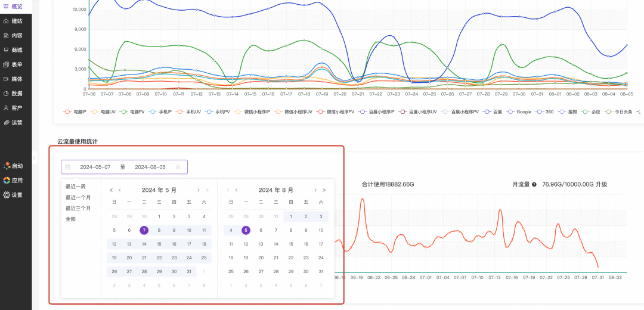Open the 建站 section in the sidebar

pos(16,21)
